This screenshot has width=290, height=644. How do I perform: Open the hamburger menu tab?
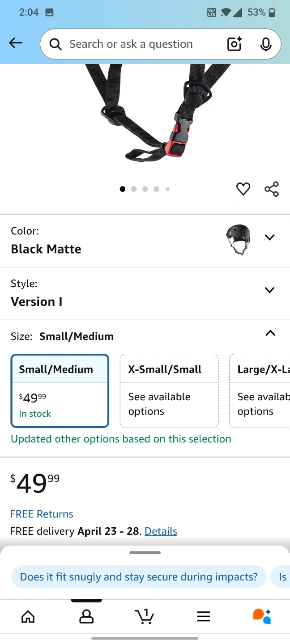coord(203,617)
